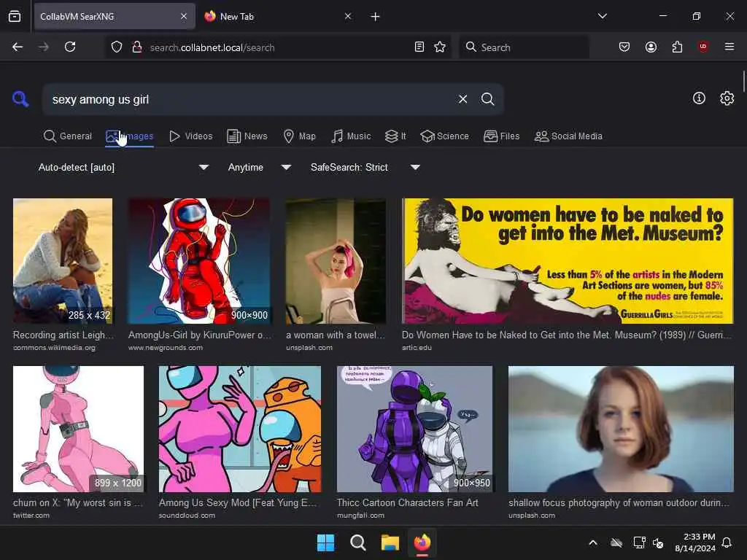Open the extensions puzzle icon
The width and height of the screenshot is (747, 560).
[x=677, y=47]
